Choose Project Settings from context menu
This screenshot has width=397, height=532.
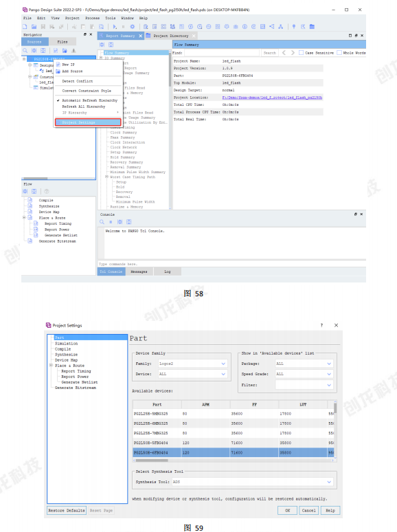[x=88, y=122]
